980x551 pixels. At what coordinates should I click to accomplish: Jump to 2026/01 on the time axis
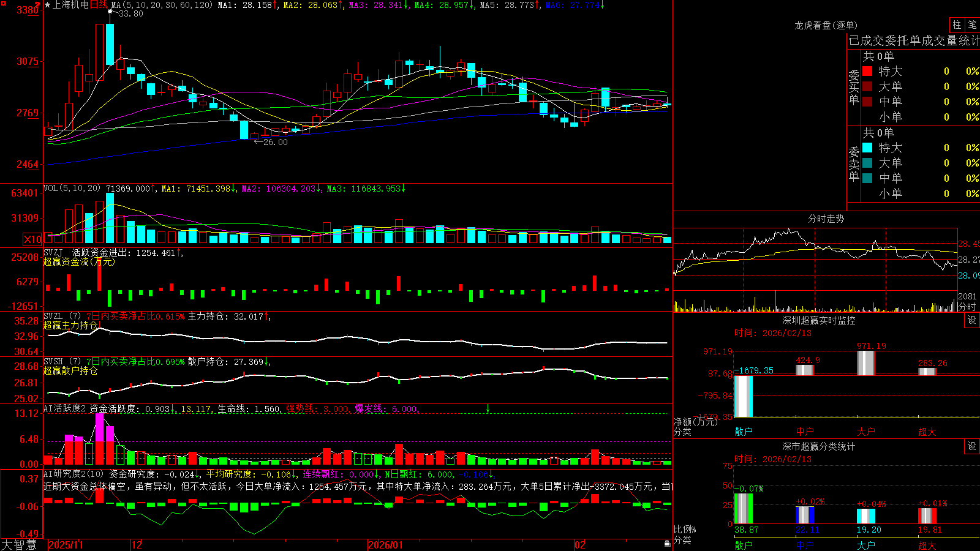(385, 545)
